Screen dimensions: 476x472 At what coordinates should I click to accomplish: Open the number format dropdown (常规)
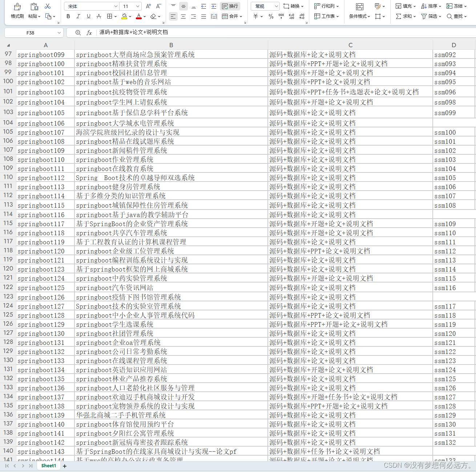point(276,6)
